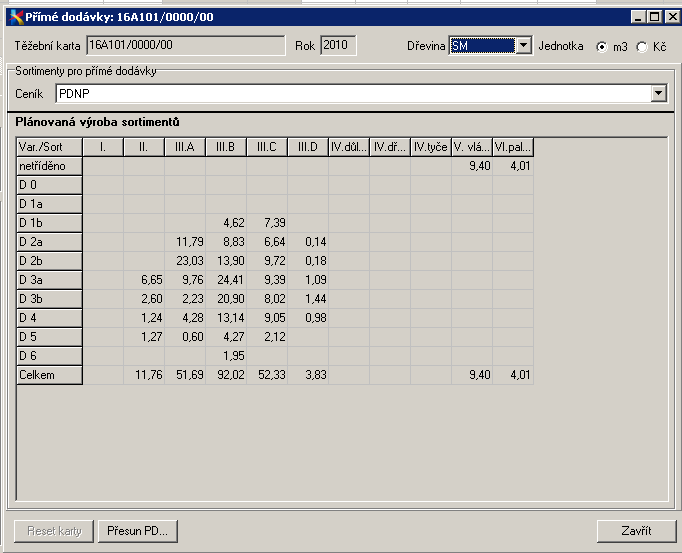
Task: Select the D 1a row header
Action: 49,204
